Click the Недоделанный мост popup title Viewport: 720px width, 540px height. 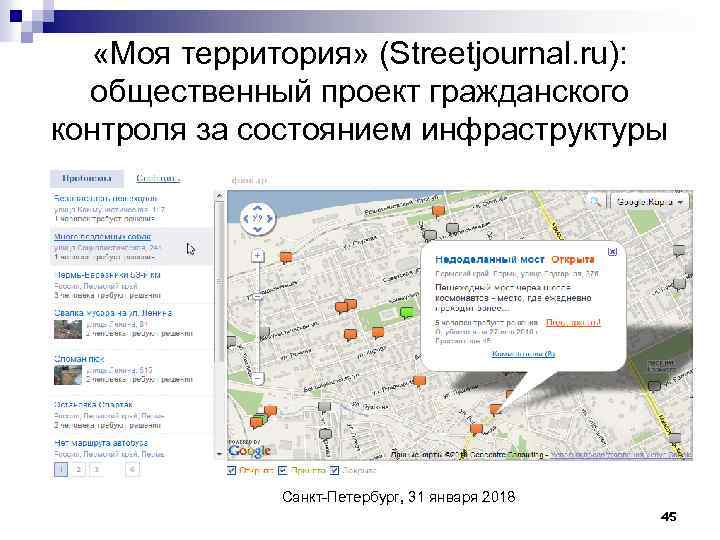coord(489,259)
